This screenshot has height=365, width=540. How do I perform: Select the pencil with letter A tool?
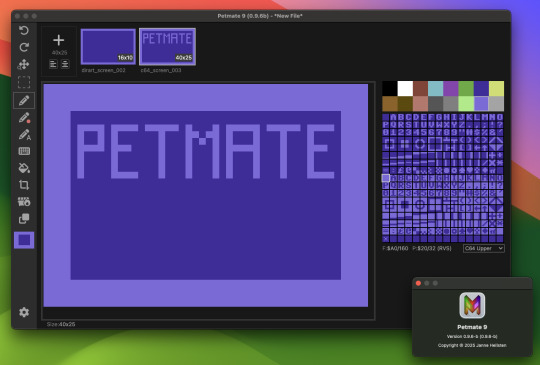pos(24,135)
